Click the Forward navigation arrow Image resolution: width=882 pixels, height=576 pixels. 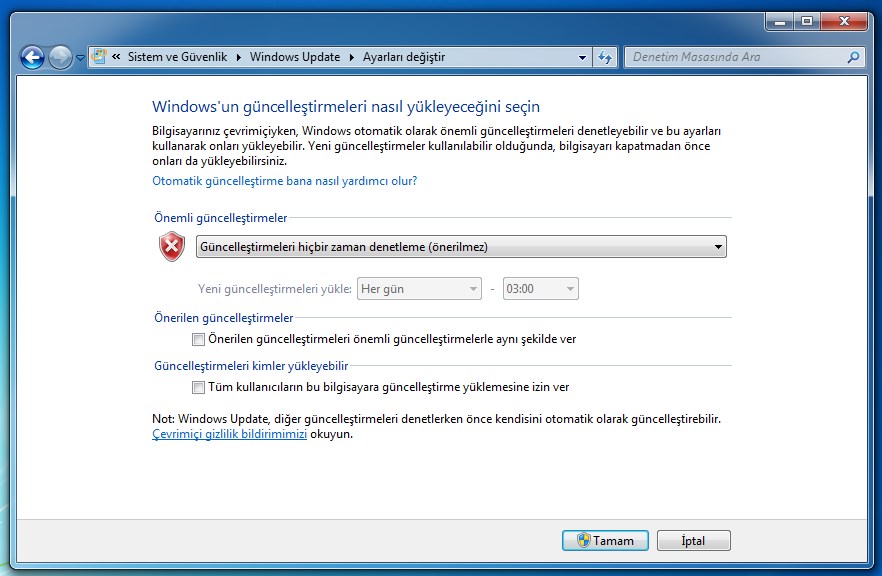[x=60, y=57]
